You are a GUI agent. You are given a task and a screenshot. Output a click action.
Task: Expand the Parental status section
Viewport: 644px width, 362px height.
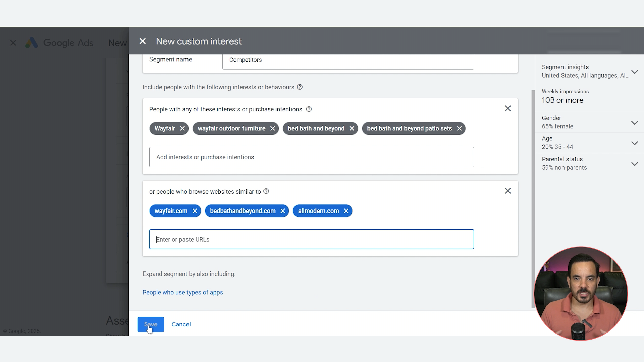[634, 164]
